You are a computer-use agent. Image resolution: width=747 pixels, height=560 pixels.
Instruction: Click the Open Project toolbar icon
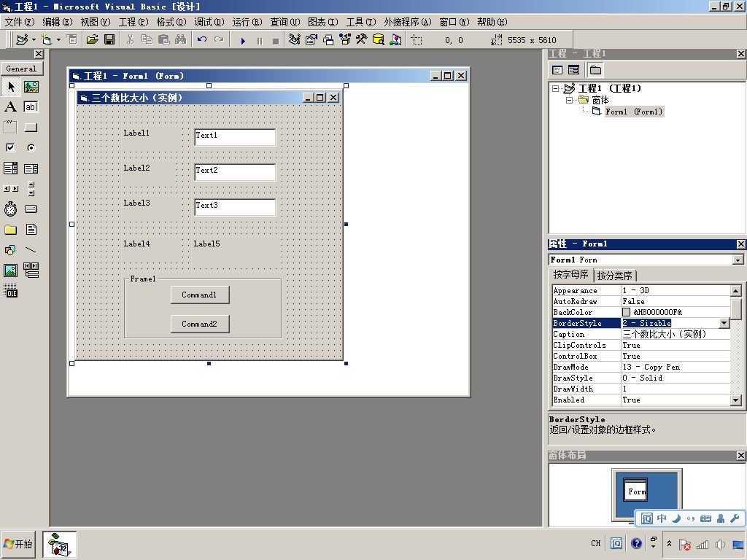(x=93, y=40)
